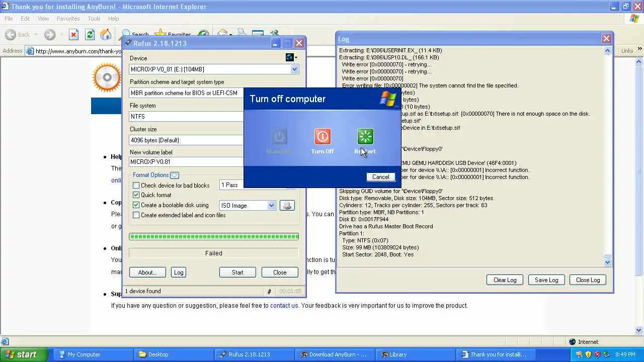Switch to Download AnyBurn taskbar item

pos(334,354)
